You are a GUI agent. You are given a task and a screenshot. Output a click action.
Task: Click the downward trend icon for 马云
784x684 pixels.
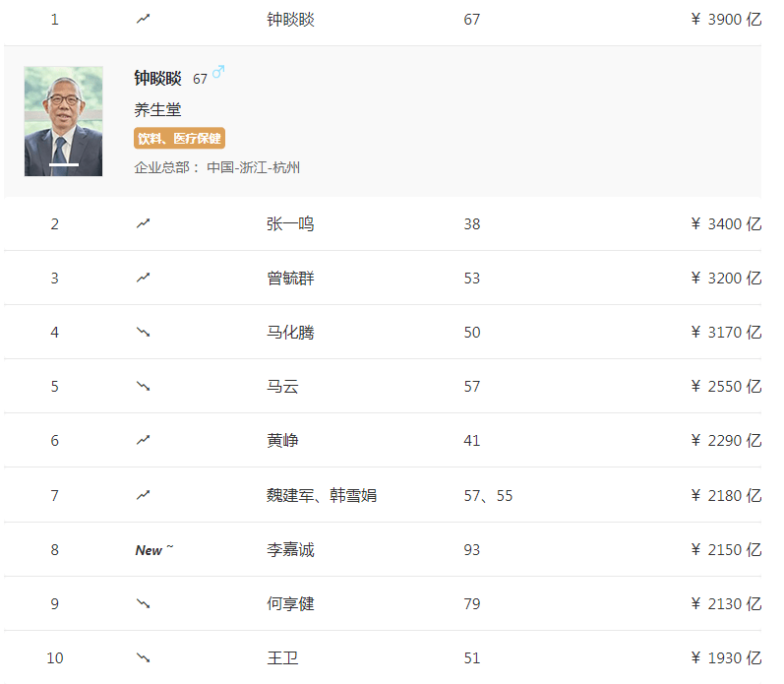[144, 387]
